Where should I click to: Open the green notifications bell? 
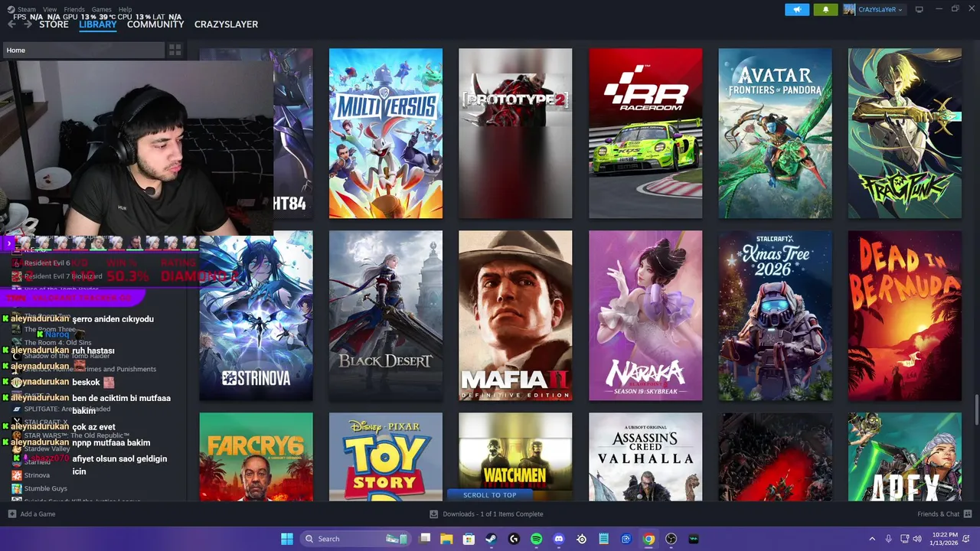point(825,10)
